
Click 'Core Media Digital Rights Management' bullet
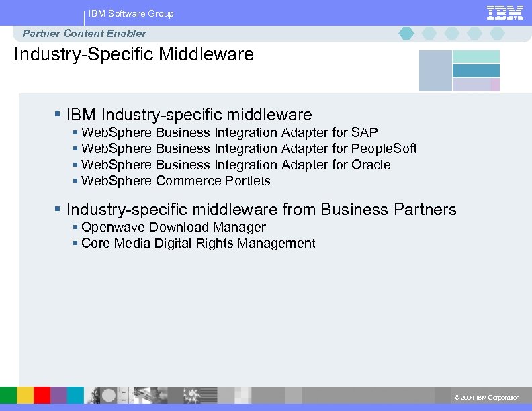point(198,244)
